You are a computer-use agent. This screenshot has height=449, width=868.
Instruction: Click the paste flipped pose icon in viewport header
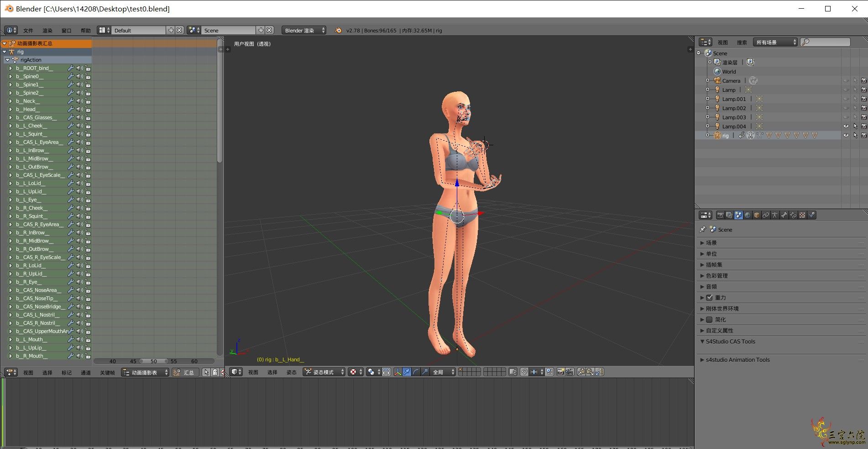599,372
